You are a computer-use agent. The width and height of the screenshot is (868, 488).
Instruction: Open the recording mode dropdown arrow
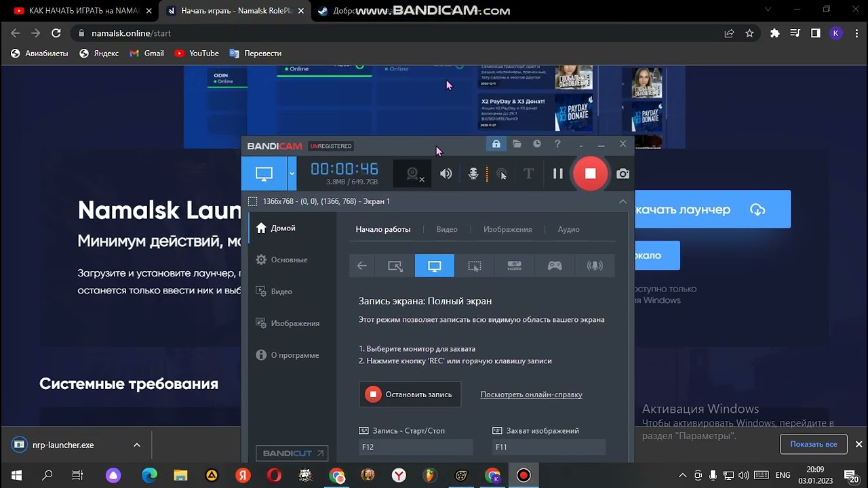point(292,174)
